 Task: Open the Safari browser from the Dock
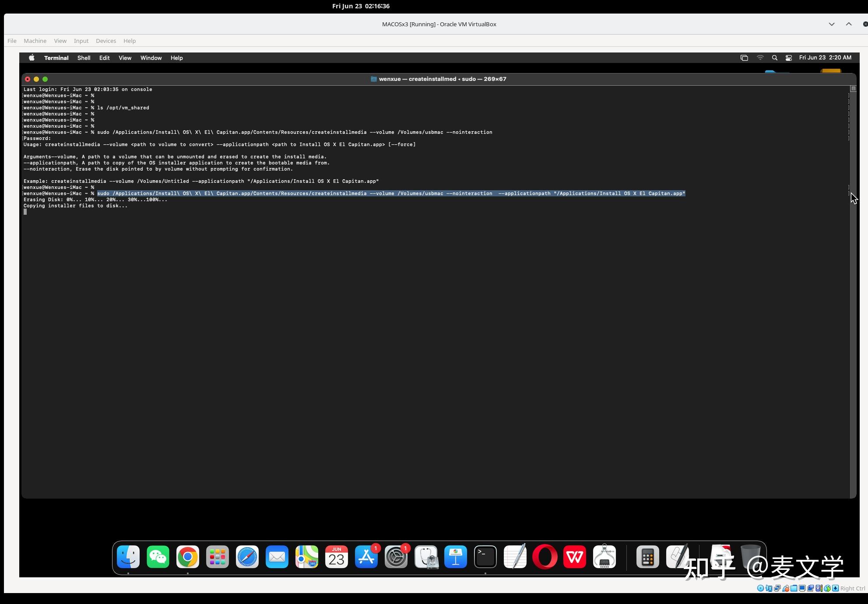click(247, 557)
